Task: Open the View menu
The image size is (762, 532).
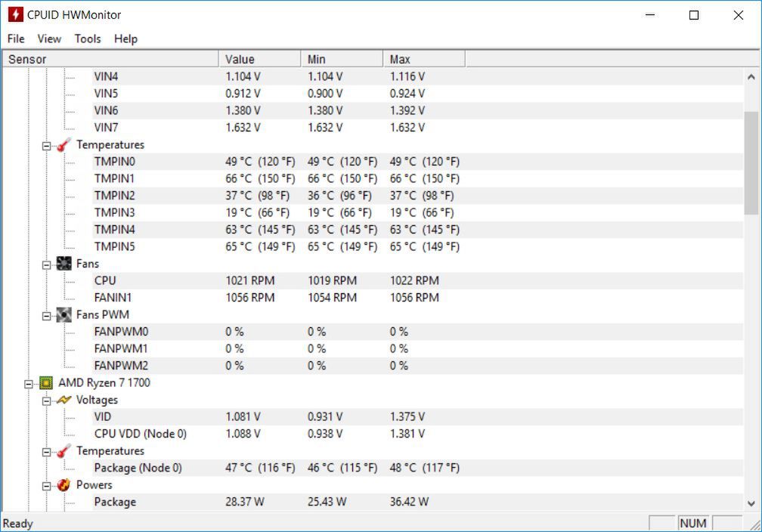Action: click(49, 39)
